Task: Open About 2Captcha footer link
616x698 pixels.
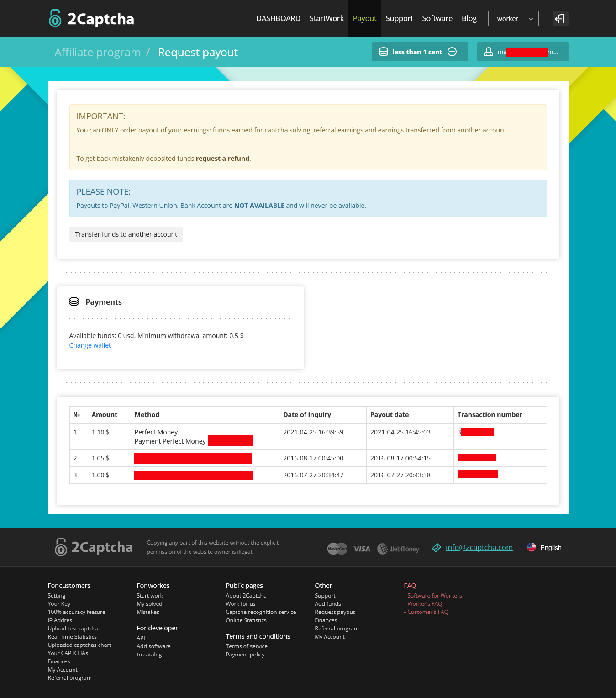Action: coord(246,596)
